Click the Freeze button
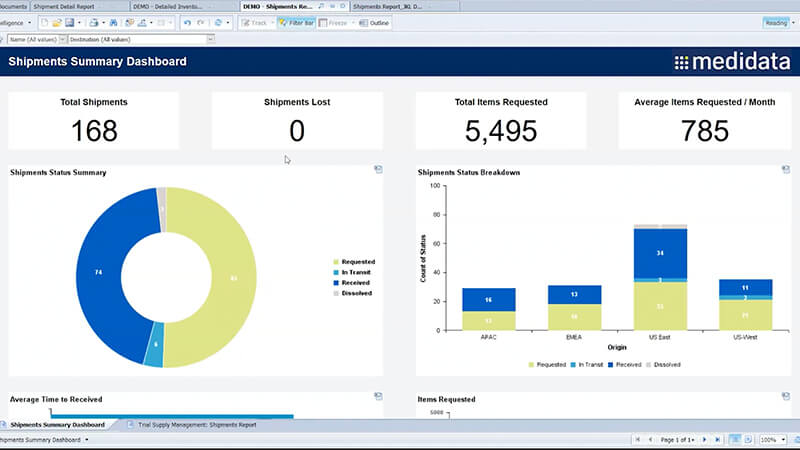800x450 pixels. tap(333, 23)
